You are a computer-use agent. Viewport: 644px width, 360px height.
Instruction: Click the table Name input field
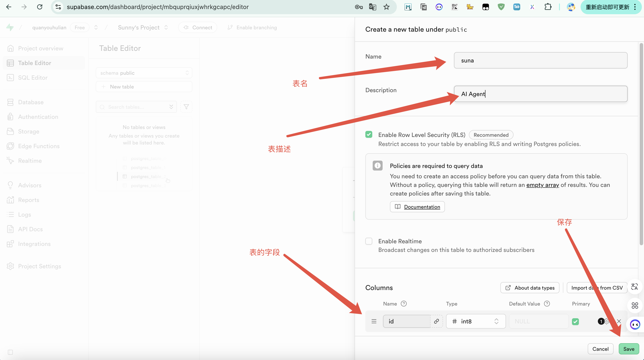point(540,61)
